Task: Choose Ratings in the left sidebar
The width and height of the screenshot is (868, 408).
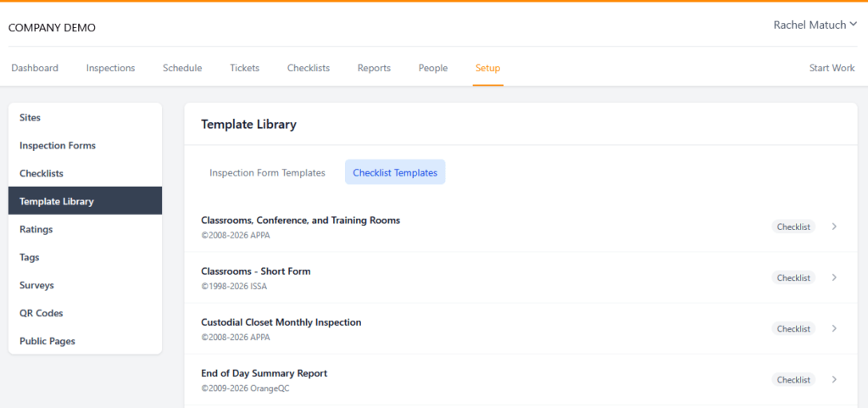Action: [36, 229]
